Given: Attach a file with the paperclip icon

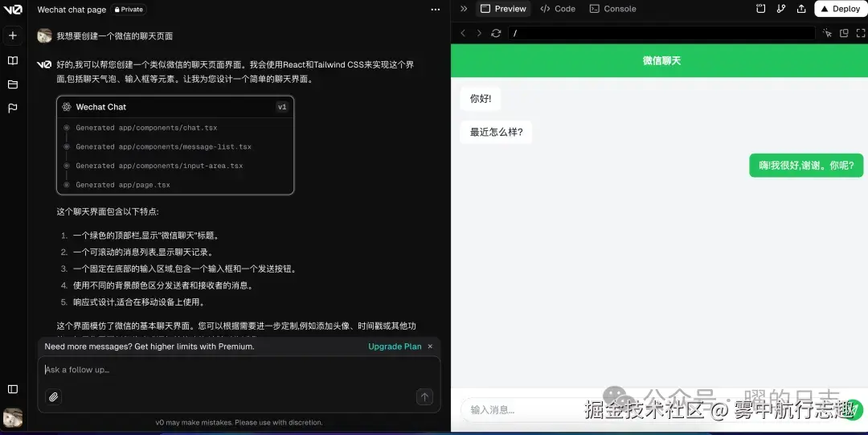Looking at the screenshot, I should click(53, 396).
